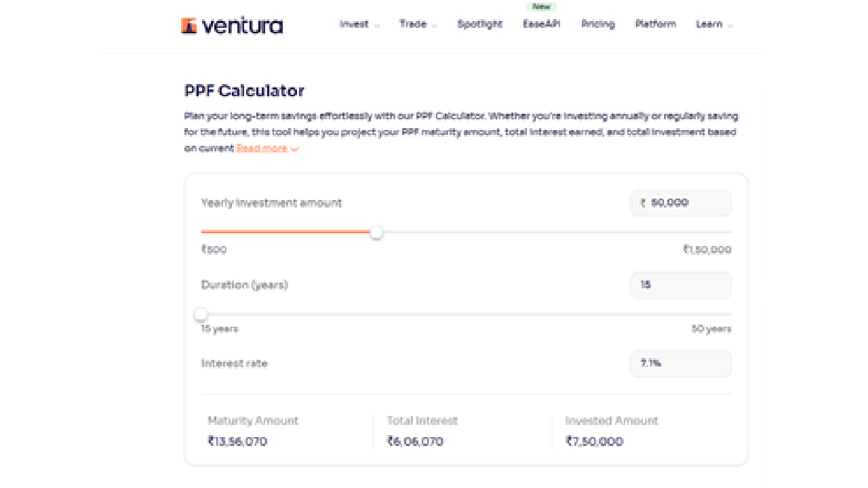The width and height of the screenshot is (868, 488).
Task: Click the yearly investment slider handle
Action: (376, 232)
